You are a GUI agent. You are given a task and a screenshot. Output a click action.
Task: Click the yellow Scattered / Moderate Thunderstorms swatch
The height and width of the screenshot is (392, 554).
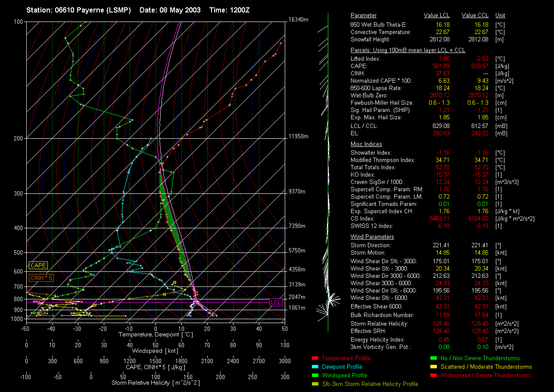point(433,367)
